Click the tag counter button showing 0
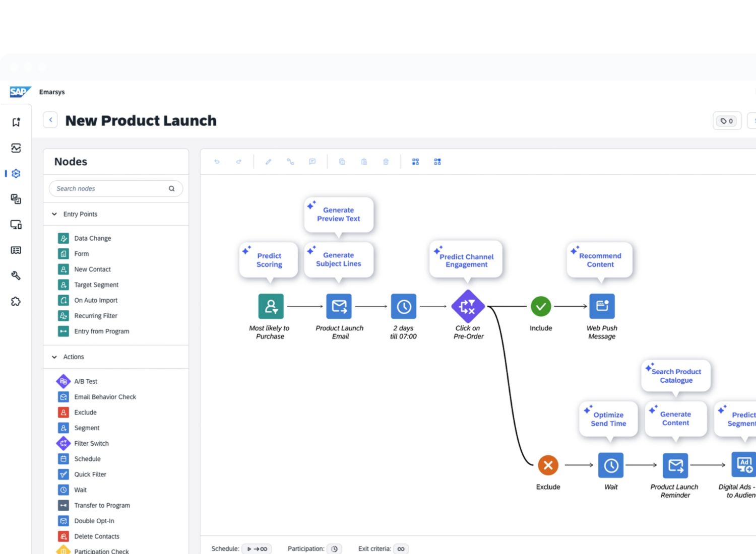 pos(727,121)
